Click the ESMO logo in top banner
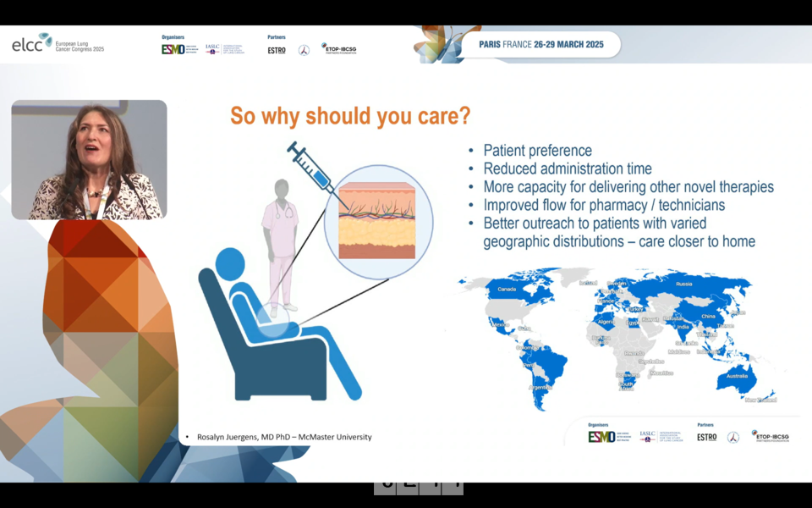This screenshot has width=812, height=508. point(173,49)
